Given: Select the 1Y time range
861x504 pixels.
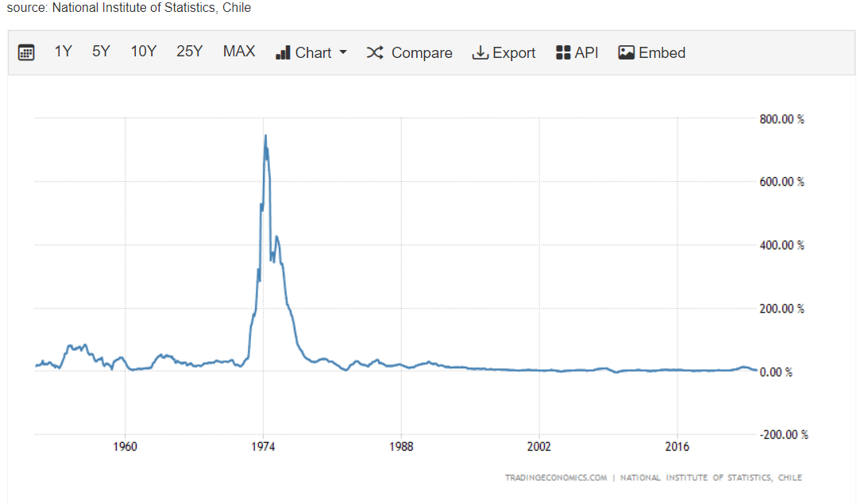Looking at the screenshot, I should coord(64,52).
